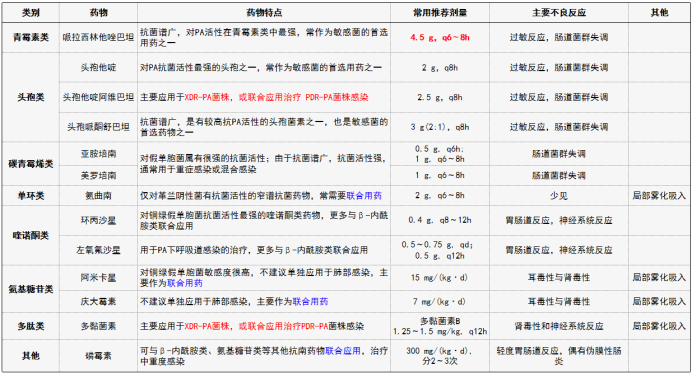Select drug name 氨曲南

click(98, 195)
